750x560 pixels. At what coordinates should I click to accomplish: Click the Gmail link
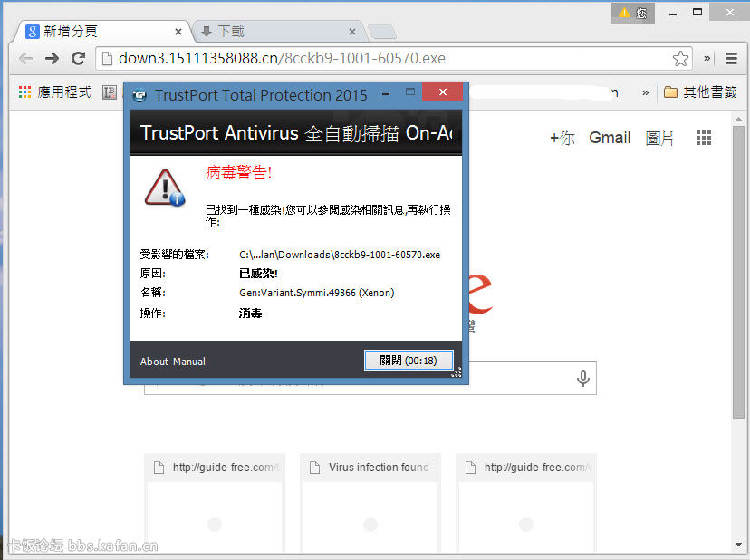(610, 138)
